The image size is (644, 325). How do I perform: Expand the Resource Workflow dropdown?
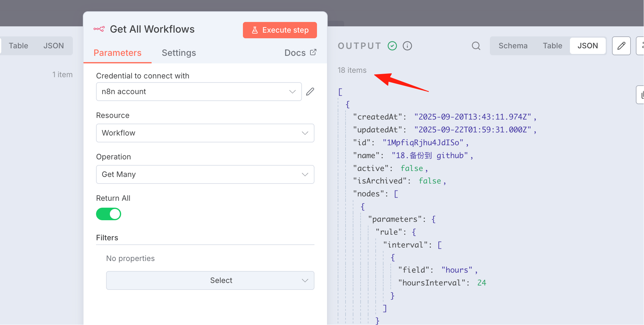[205, 133]
